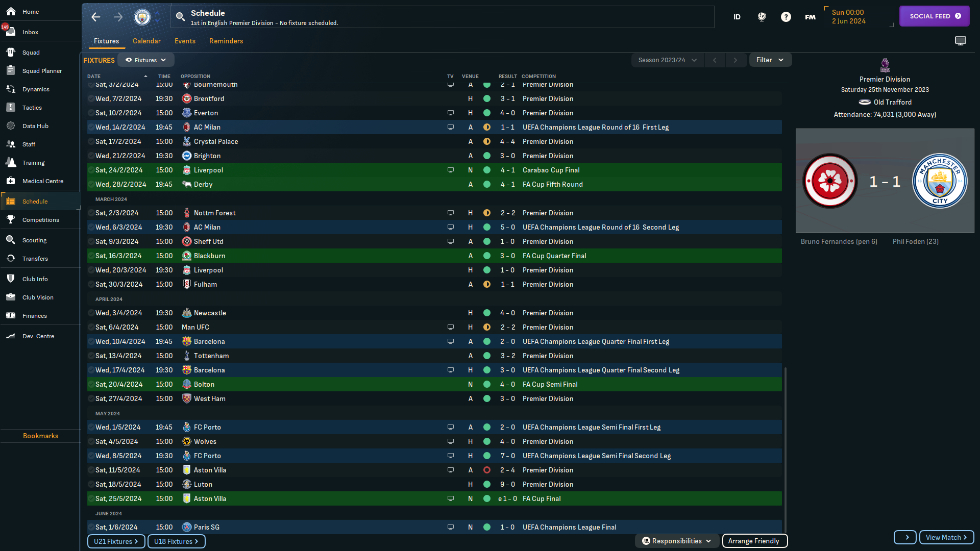Image resolution: width=980 pixels, height=551 pixels.
Task: Open Competitions in sidebar
Action: [40, 219]
